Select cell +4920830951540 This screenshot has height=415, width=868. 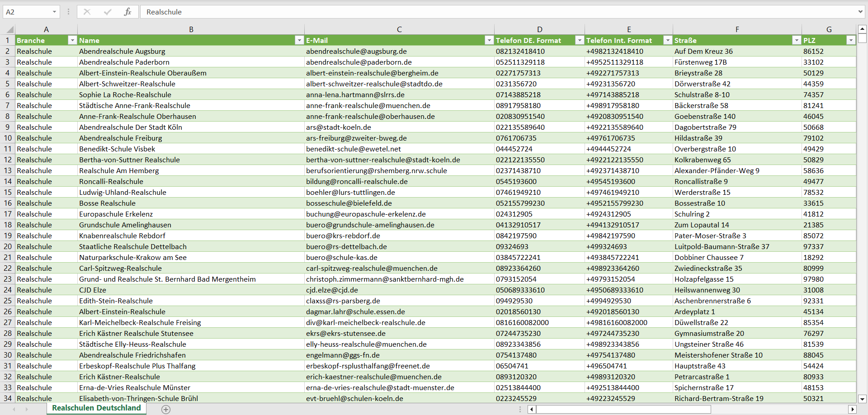click(628, 116)
